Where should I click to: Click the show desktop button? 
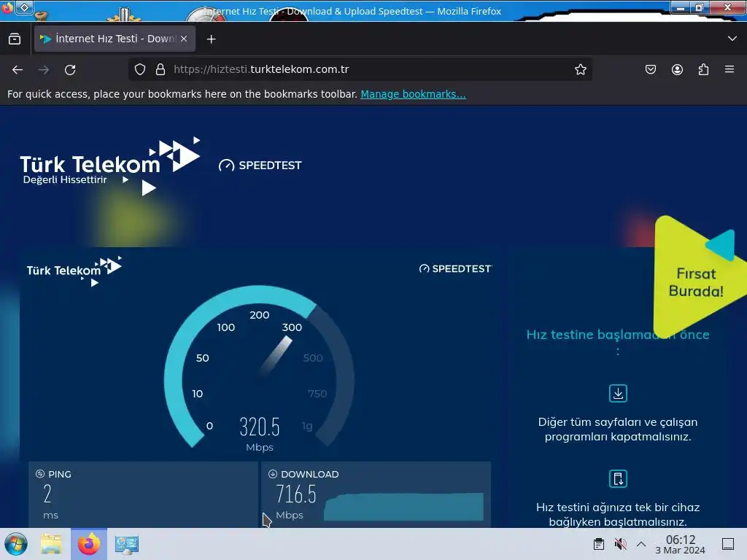(x=728, y=544)
